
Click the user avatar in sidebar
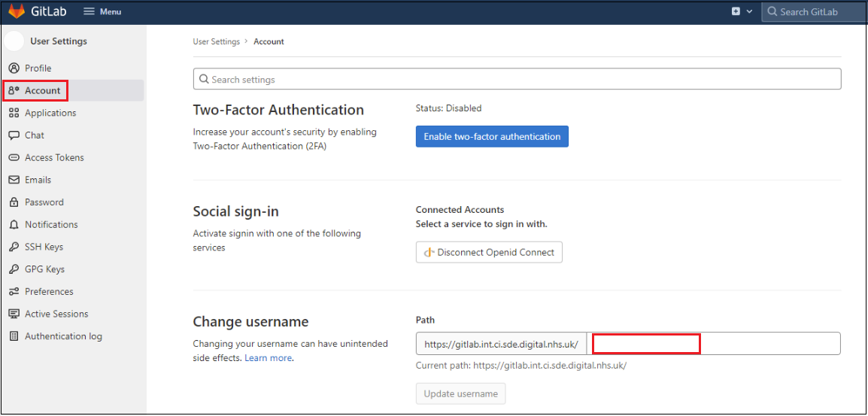pyautogui.click(x=14, y=41)
